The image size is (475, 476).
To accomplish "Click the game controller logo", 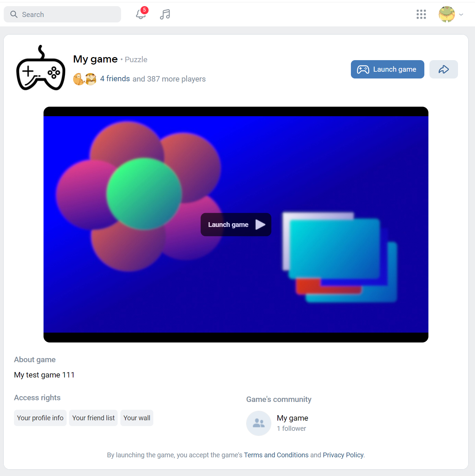I will (41, 68).
